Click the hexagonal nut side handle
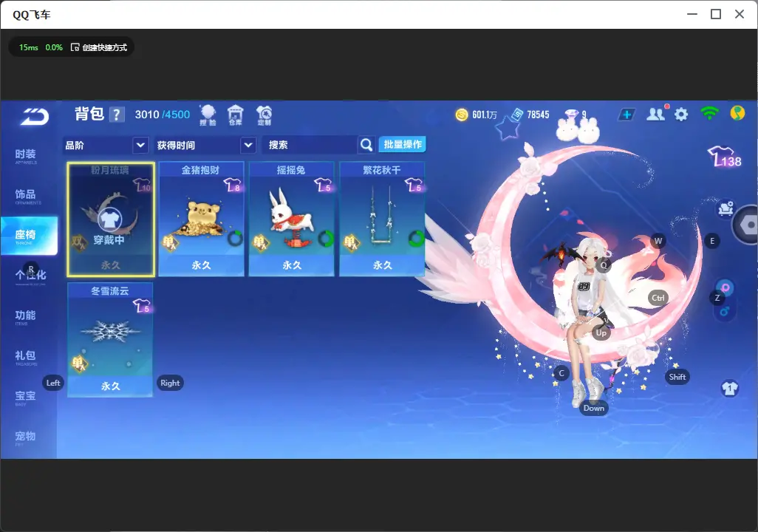Image resolution: width=758 pixels, height=532 pixels. (x=747, y=225)
